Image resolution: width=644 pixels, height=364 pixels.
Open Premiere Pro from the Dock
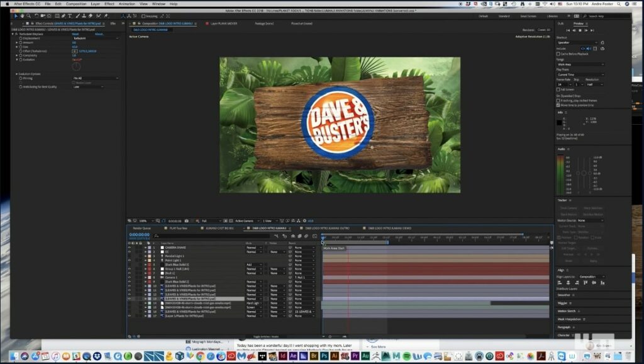(355, 356)
